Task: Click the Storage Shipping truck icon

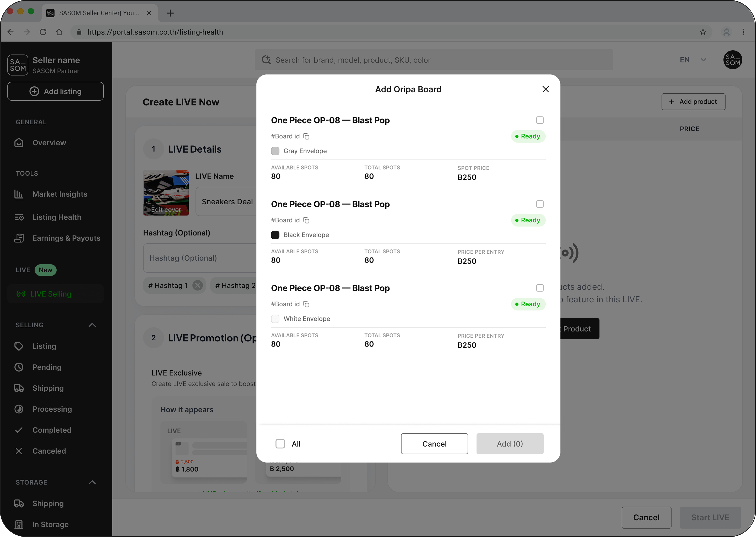Action: 19,503
